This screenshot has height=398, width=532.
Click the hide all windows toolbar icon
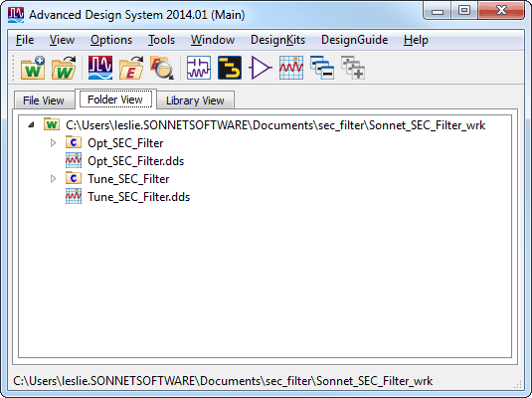coord(322,68)
